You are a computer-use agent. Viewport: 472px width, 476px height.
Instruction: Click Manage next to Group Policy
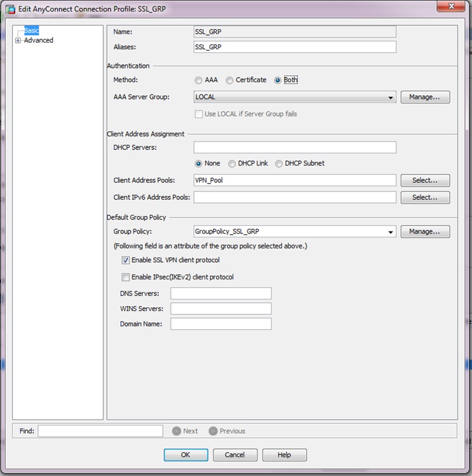(425, 232)
